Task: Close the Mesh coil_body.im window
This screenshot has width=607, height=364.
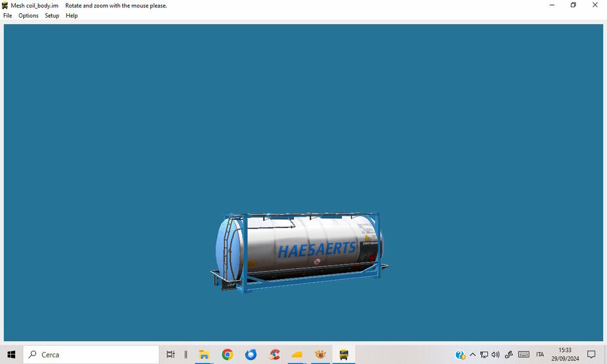Action: (x=595, y=5)
